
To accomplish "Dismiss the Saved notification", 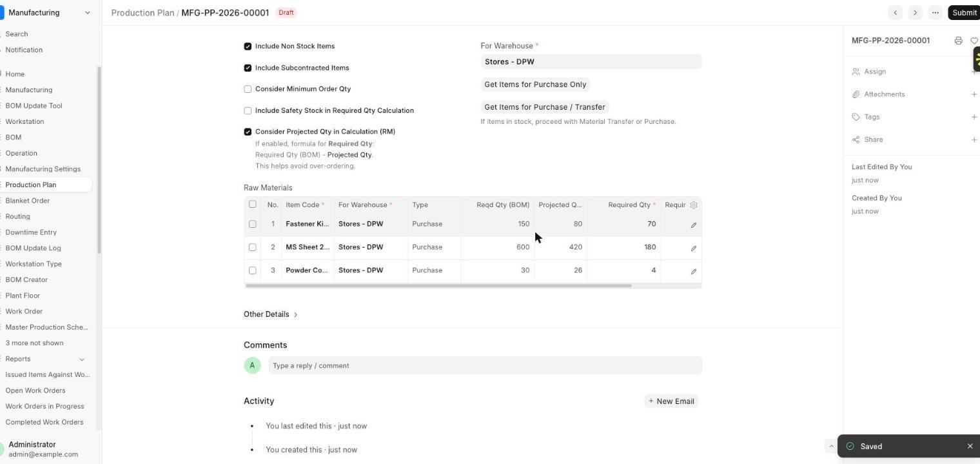I will 970,447.
